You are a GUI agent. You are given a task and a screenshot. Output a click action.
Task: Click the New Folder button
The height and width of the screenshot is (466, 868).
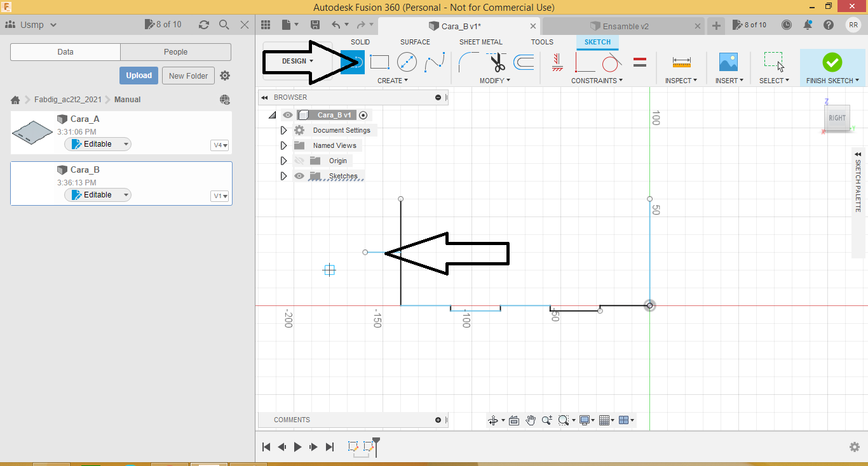[x=188, y=76]
